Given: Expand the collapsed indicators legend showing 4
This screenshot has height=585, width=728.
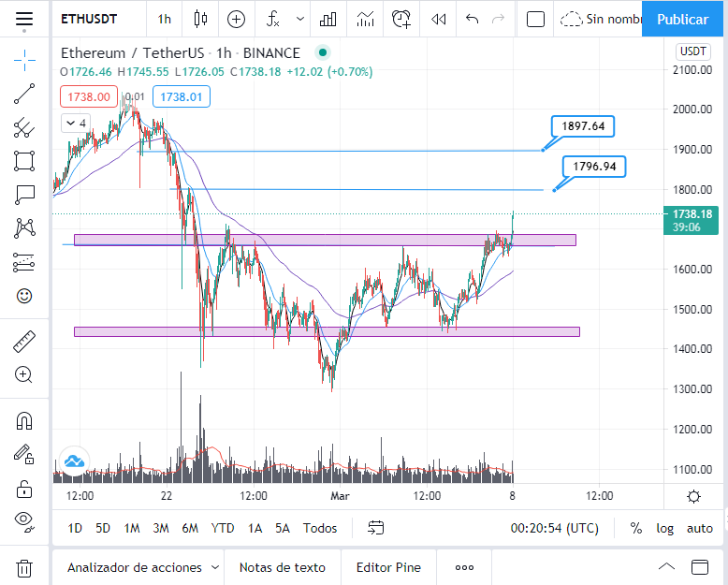Looking at the screenshot, I should [76, 123].
